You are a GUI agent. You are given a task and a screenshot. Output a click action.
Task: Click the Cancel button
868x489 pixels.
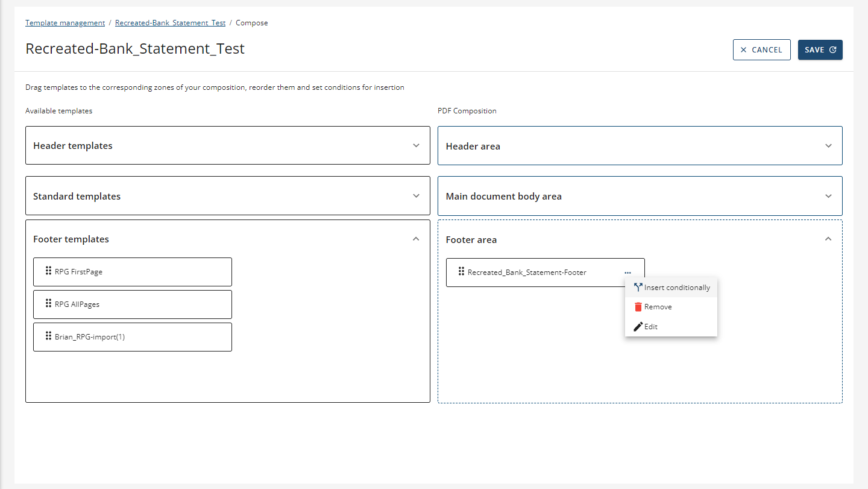(761, 50)
